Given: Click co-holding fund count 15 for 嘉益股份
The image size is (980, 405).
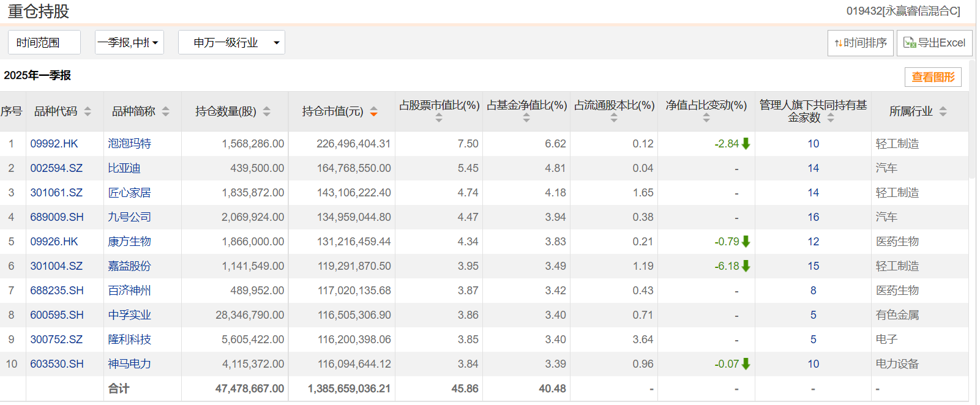Looking at the screenshot, I should click(813, 266).
